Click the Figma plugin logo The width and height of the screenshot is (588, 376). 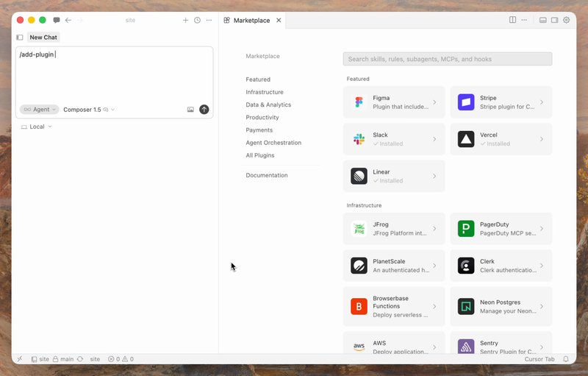point(359,102)
